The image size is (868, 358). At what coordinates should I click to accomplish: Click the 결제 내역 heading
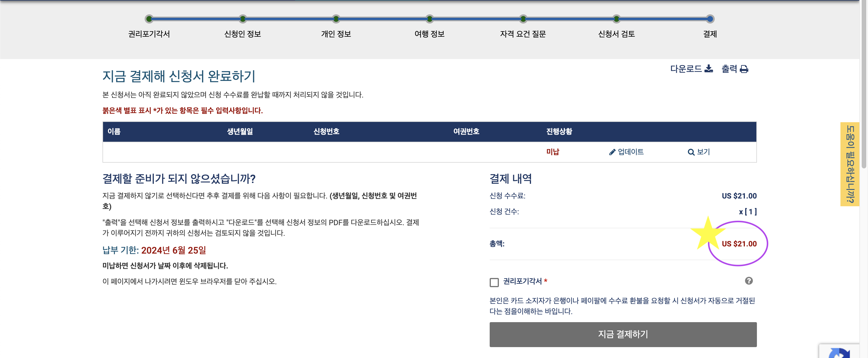coord(510,178)
